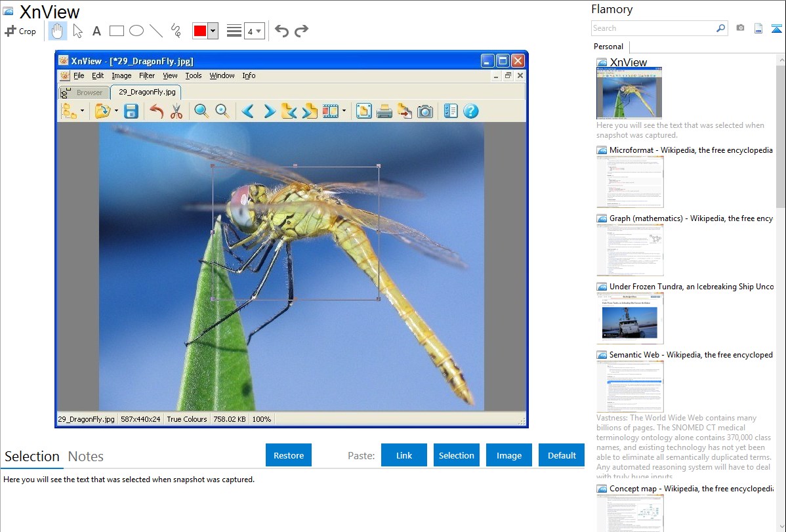Open the Filter menu in XnView
Screen dimensions: 786x532
pos(147,75)
